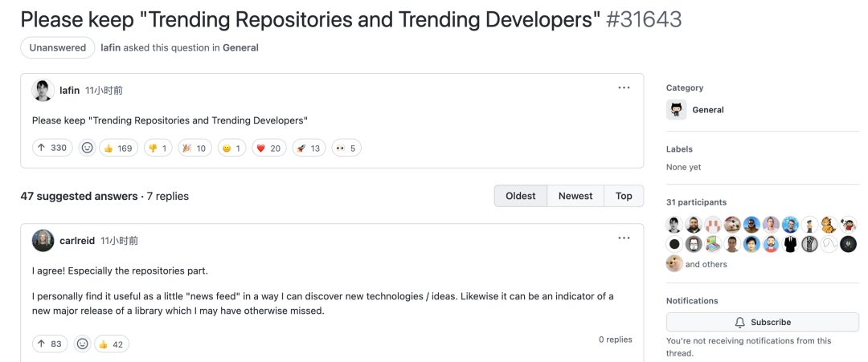868x362 pixels.
Task: Click solid black circle participant avatar
Action: pyautogui.click(x=674, y=244)
